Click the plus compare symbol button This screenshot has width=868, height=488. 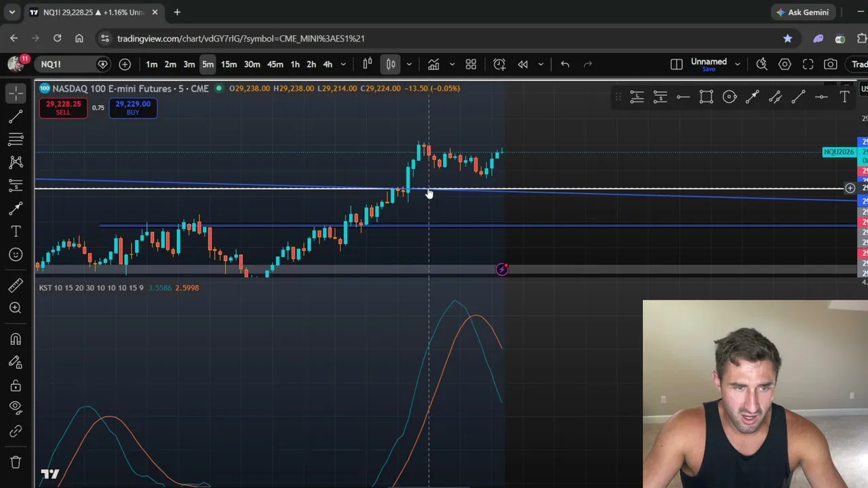[x=125, y=64]
